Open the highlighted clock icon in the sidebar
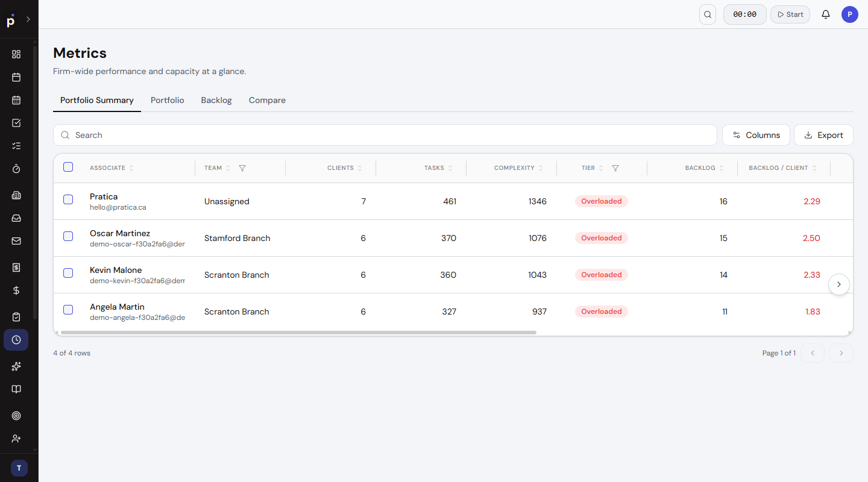The width and height of the screenshot is (868, 482). coord(16,340)
